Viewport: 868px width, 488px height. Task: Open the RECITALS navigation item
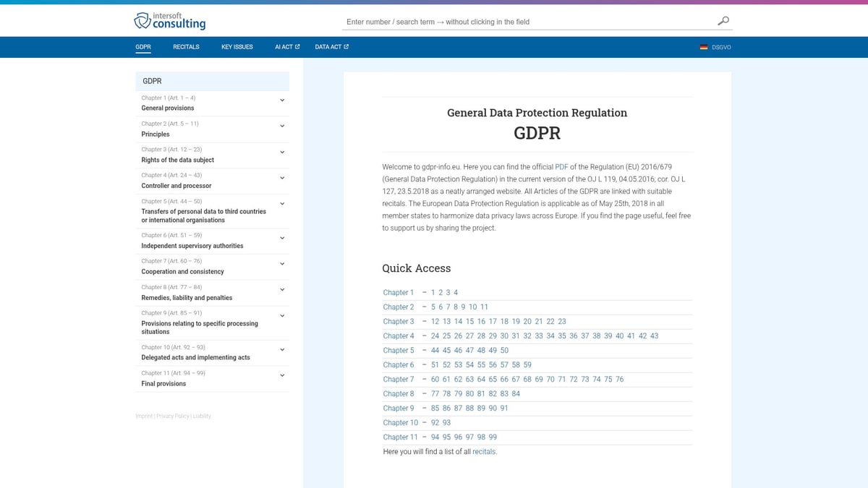point(186,46)
